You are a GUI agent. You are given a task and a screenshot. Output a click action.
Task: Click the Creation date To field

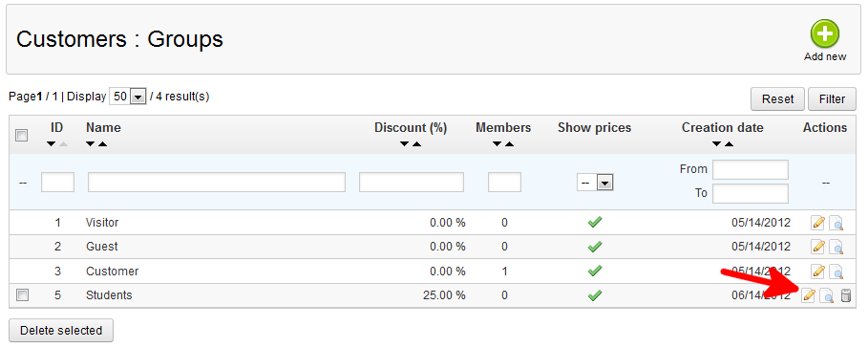click(751, 193)
